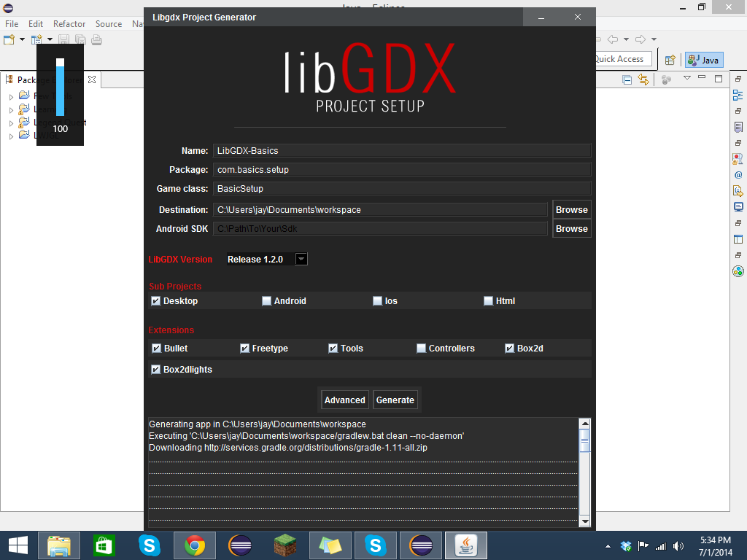Image resolution: width=747 pixels, height=560 pixels.
Task: Click the Save icon in Eclipse toolbar
Action: 64,39
